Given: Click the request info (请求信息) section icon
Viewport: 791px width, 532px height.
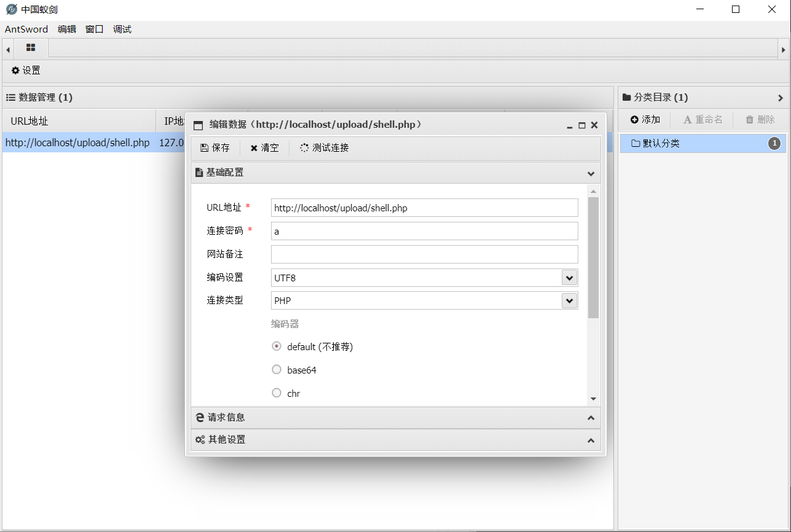Looking at the screenshot, I should [x=200, y=418].
